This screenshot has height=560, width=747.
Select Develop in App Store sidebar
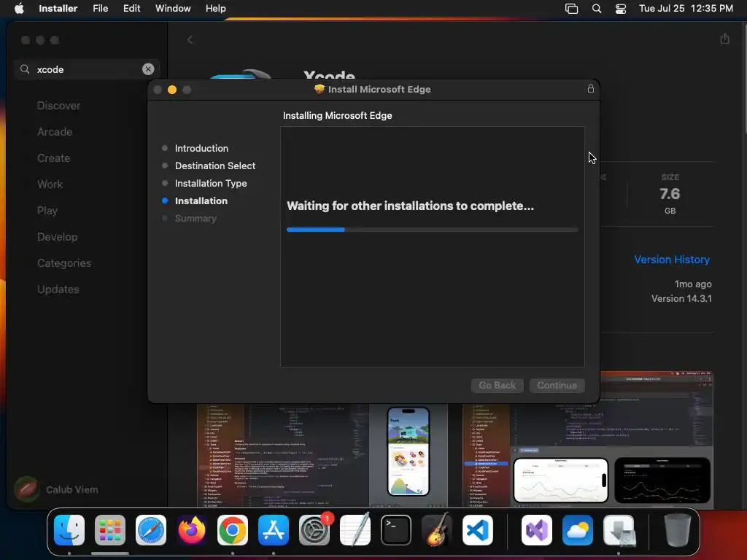pyautogui.click(x=57, y=237)
